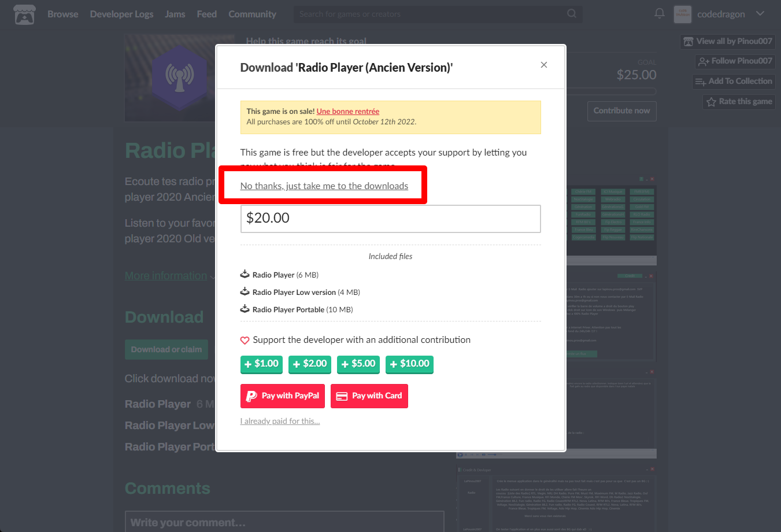This screenshot has width=781, height=532.
Task: Open the notifications bell
Action: coord(659,13)
